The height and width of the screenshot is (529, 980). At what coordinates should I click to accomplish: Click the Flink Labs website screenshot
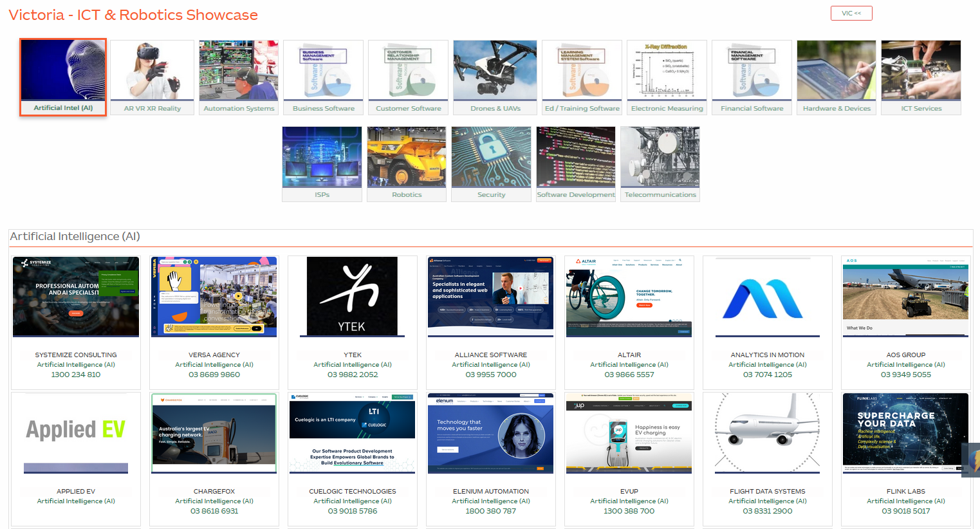(x=905, y=432)
